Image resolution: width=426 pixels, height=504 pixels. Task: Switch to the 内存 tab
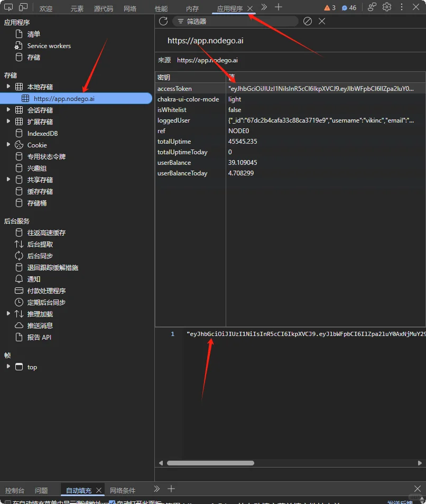(x=192, y=8)
